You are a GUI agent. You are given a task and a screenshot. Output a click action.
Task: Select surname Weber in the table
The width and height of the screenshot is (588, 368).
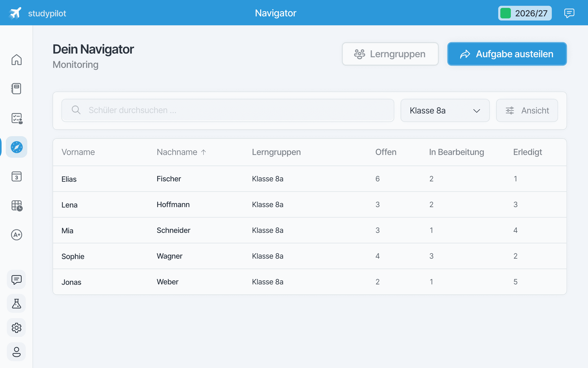tap(167, 282)
